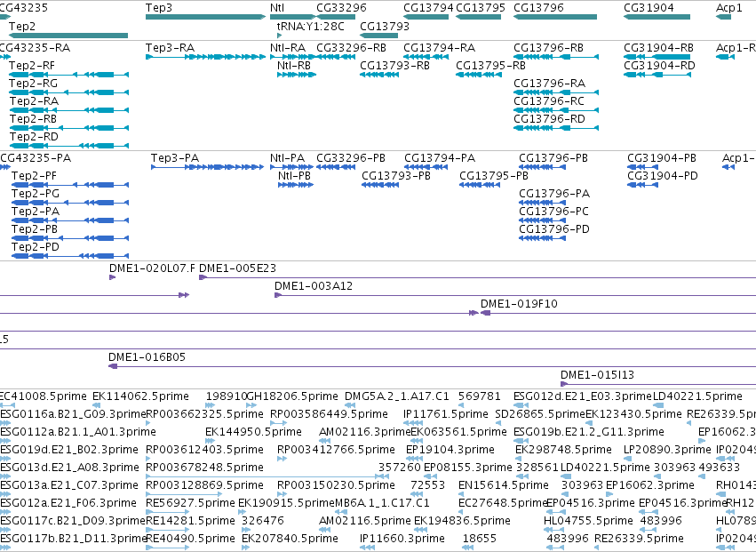Select the CG31904-RB transcript label
The image size is (756, 552).
click(658, 48)
